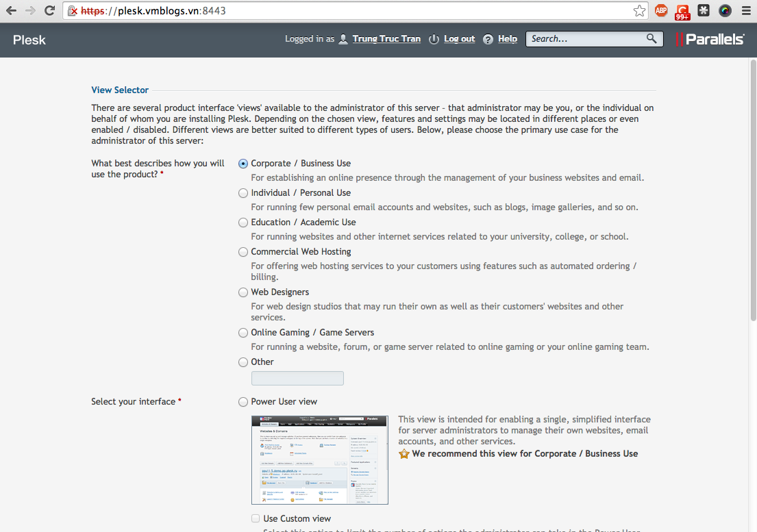This screenshot has height=532, width=757.
Task: Open Adblock Plus extension icon
Action: [x=661, y=10]
